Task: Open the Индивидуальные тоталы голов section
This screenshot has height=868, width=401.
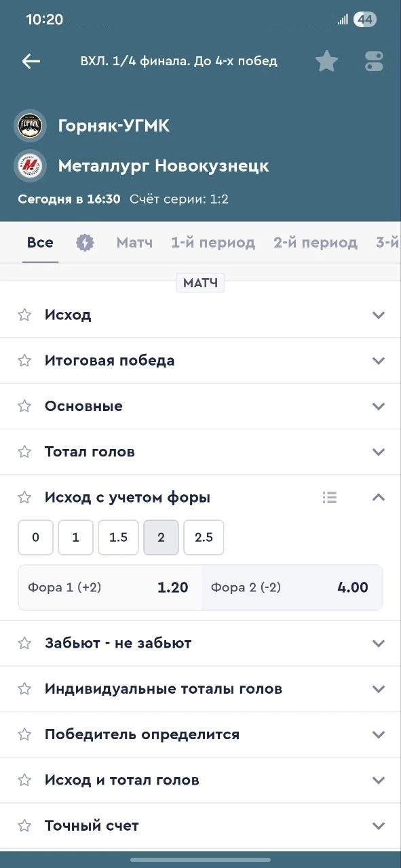Action: click(x=200, y=688)
